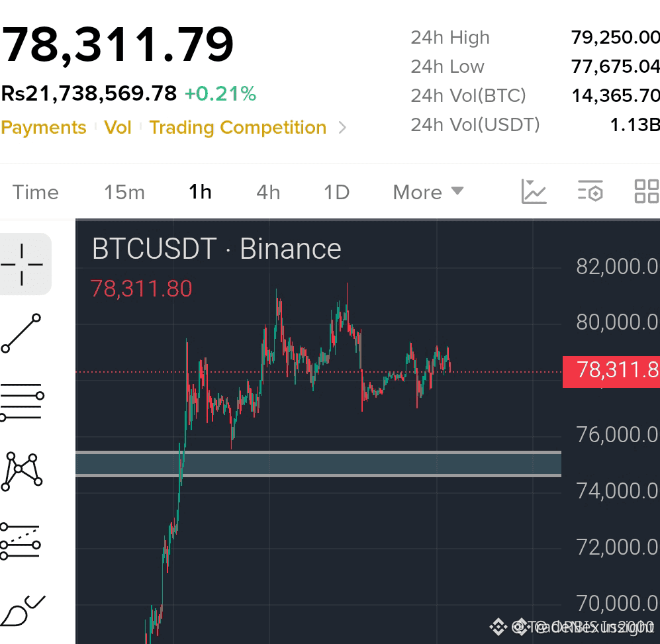Expand the More timeframes dropdown
Image resolution: width=660 pixels, height=644 pixels.
(428, 193)
